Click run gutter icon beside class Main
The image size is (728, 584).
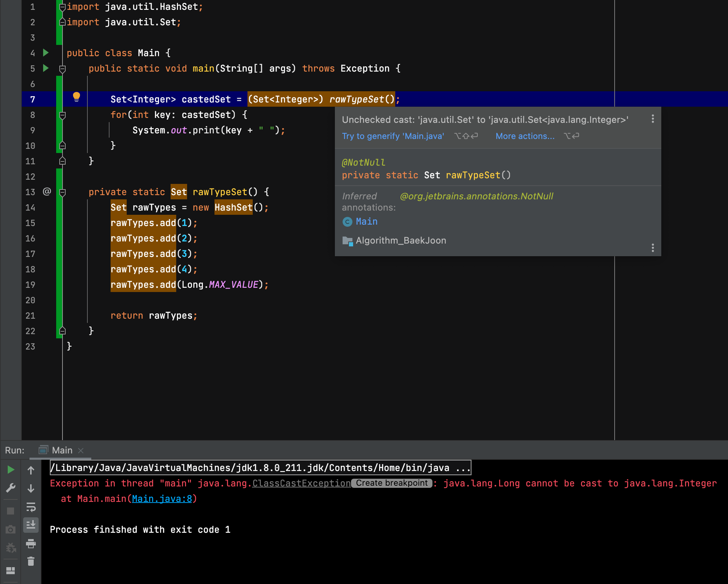46,53
